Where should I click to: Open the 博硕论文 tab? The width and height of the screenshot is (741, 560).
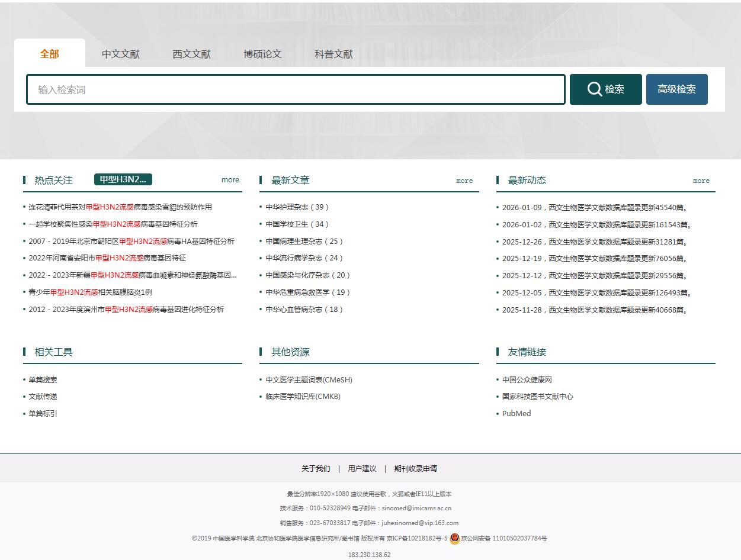(262, 54)
